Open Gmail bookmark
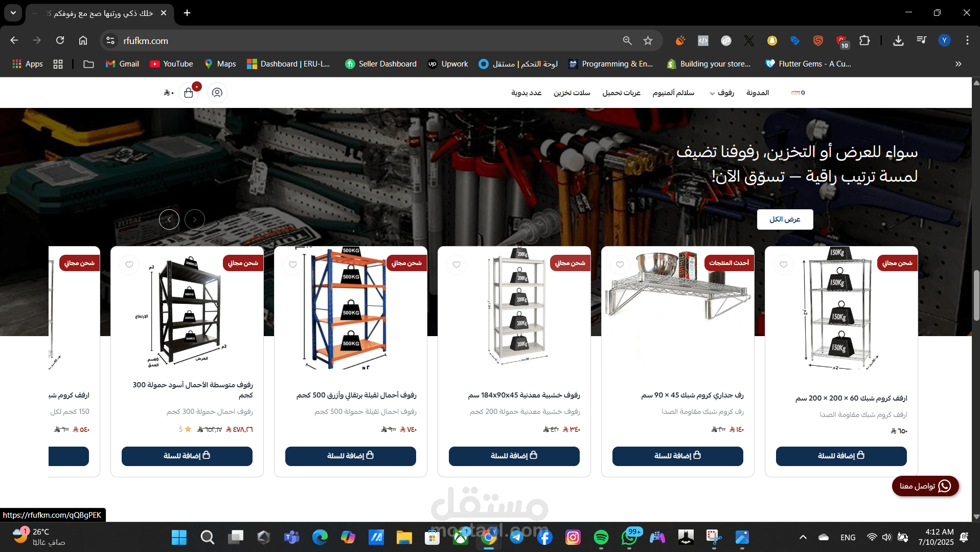This screenshot has height=552, width=980. [x=122, y=64]
